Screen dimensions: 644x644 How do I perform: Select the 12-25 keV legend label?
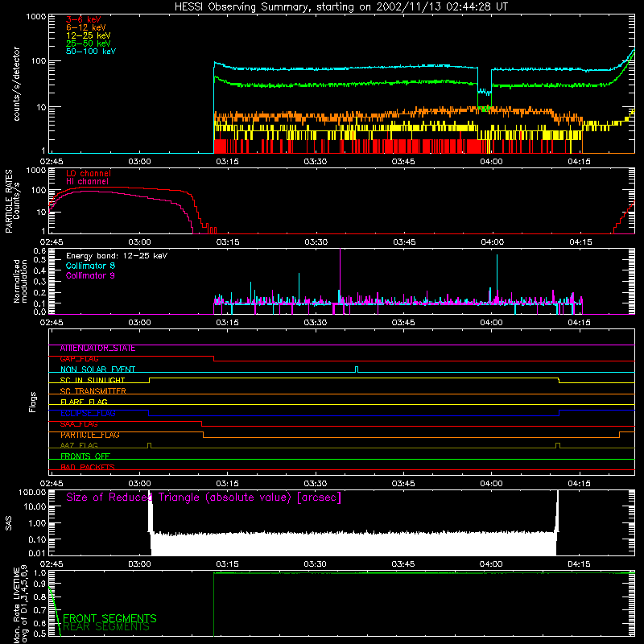click(89, 35)
